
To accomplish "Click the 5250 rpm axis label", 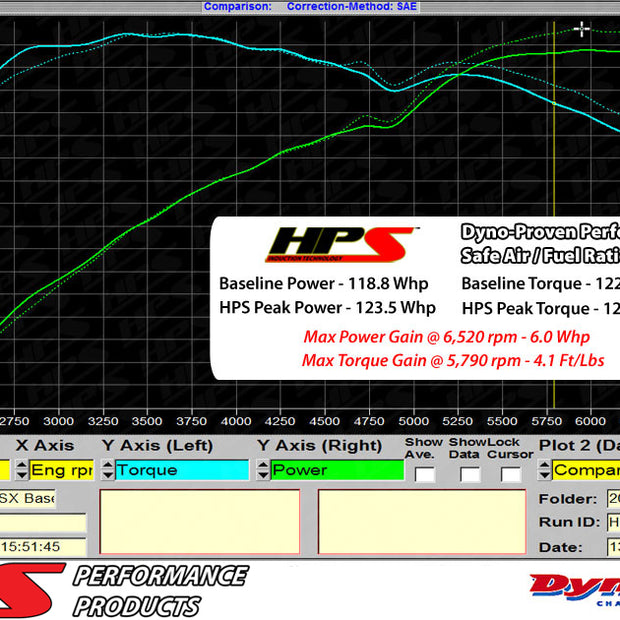I will 458,421.
